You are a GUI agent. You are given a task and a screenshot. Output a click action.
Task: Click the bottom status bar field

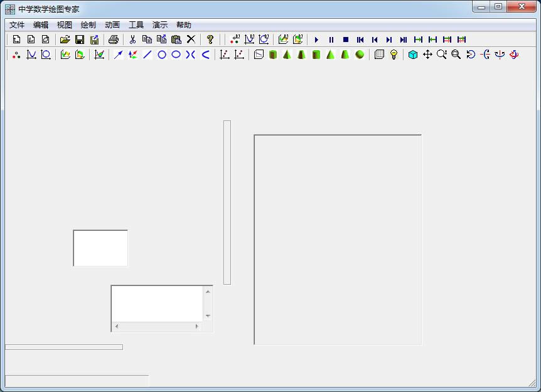click(77, 381)
